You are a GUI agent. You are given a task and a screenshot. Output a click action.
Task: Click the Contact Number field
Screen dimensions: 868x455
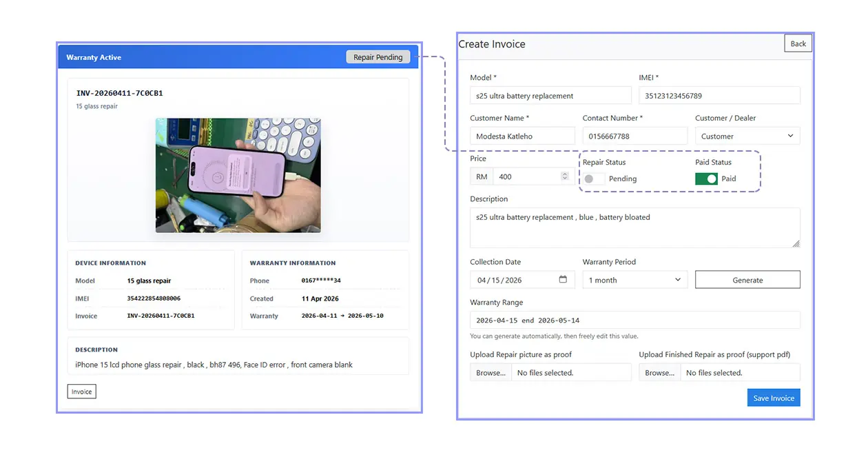coord(634,136)
